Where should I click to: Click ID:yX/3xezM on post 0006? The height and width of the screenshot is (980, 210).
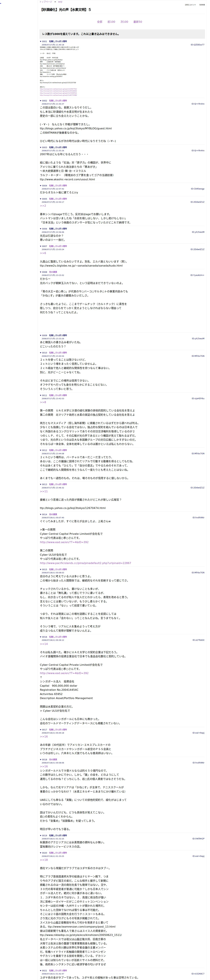(x=198, y=232)
